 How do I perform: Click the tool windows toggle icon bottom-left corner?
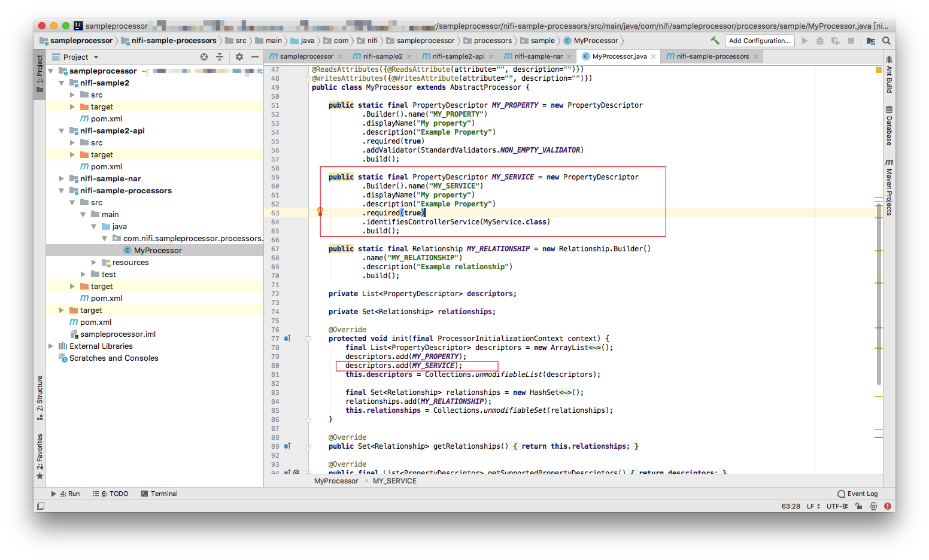41,506
